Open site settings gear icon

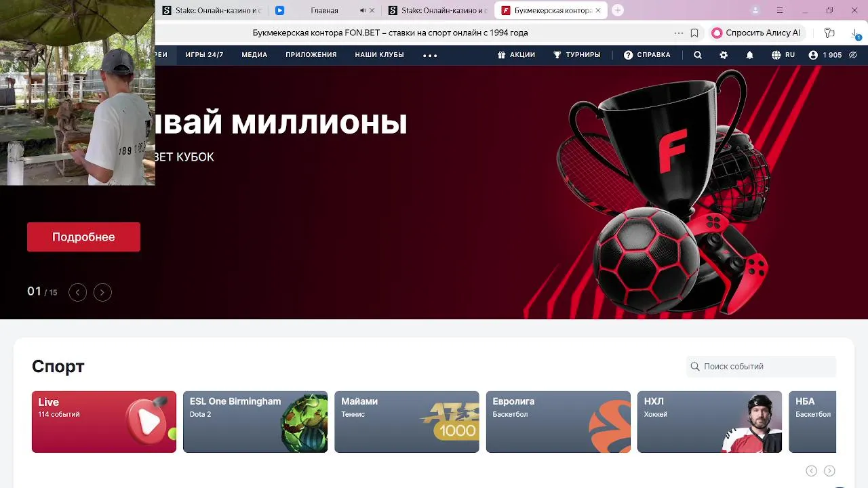pyautogui.click(x=724, y=55)
